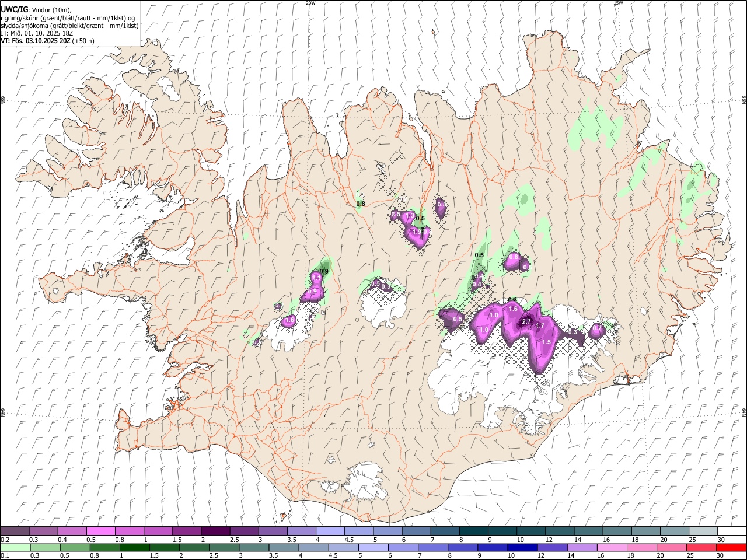Click the UWC/IG title text

click(x=14, y=9)
